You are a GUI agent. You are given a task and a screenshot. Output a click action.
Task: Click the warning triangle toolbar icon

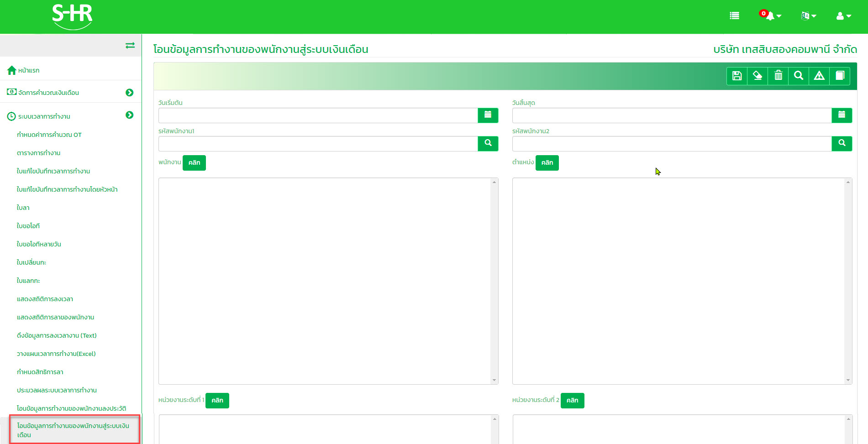[x=819, y=76]
